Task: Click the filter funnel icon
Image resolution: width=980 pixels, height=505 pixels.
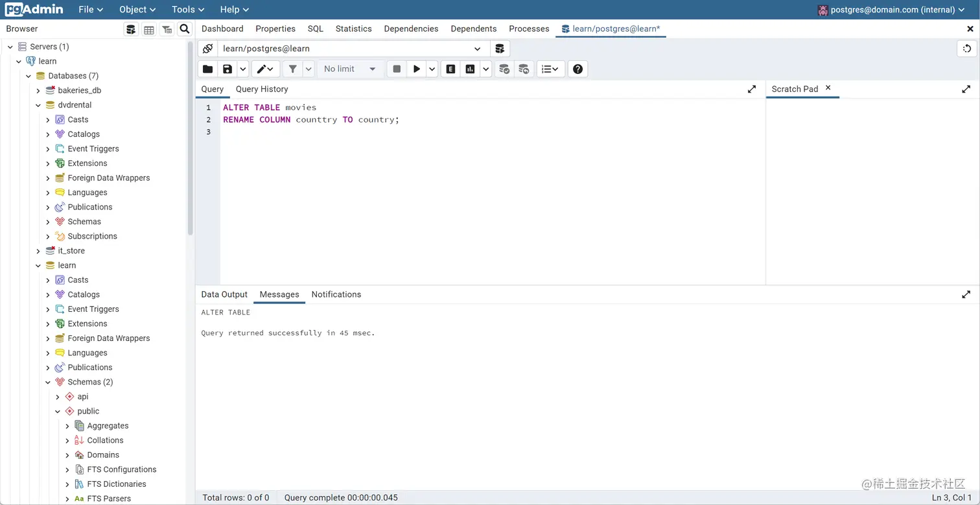Action: 293,69
